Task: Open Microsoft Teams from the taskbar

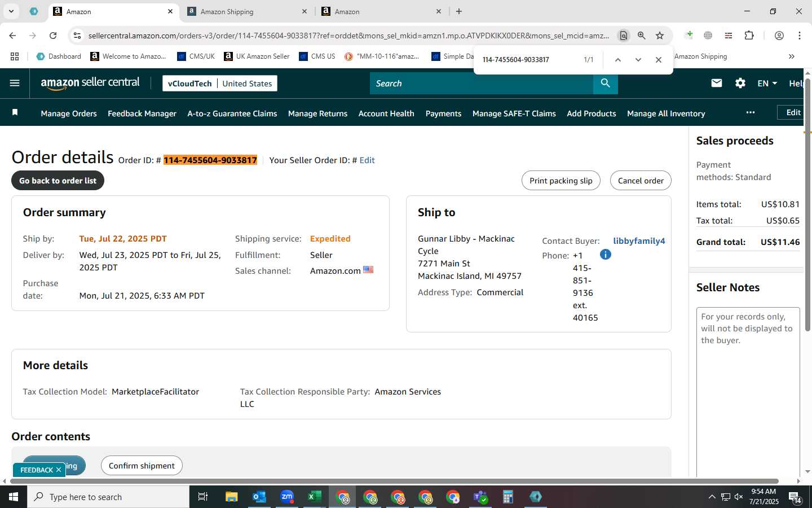Action: (480, 497)
